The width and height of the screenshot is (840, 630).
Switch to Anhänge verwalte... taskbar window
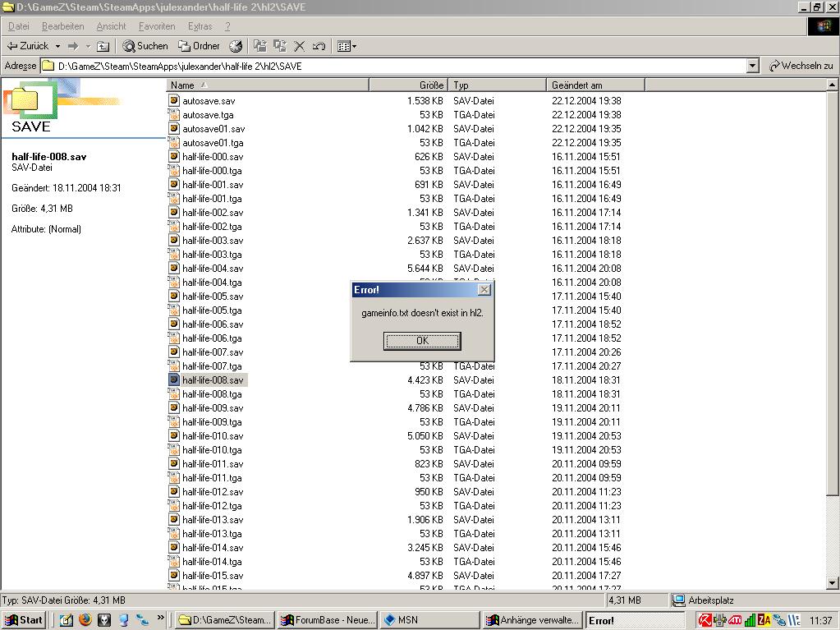(x=533, y=620)
